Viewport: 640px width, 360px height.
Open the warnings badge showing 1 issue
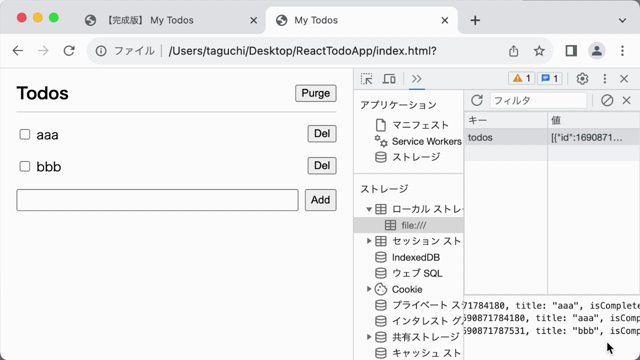pos(522,78)
